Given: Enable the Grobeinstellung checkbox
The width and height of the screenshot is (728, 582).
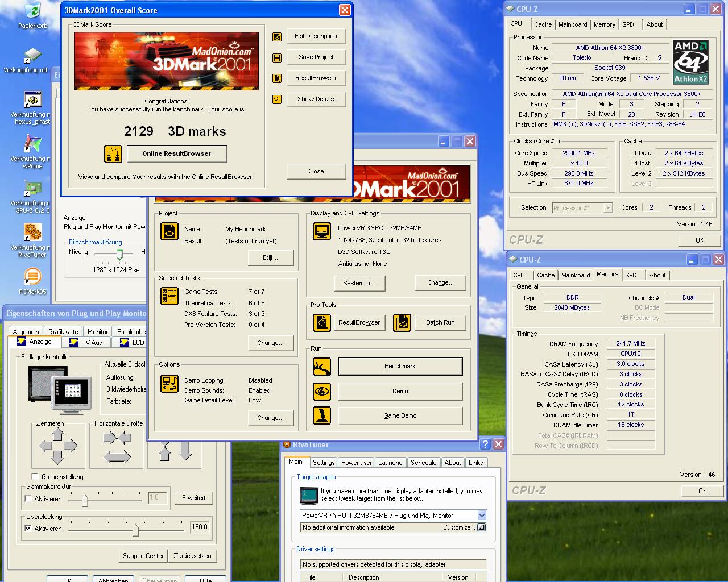Looking at the screenshot, I should click(35, 476).
